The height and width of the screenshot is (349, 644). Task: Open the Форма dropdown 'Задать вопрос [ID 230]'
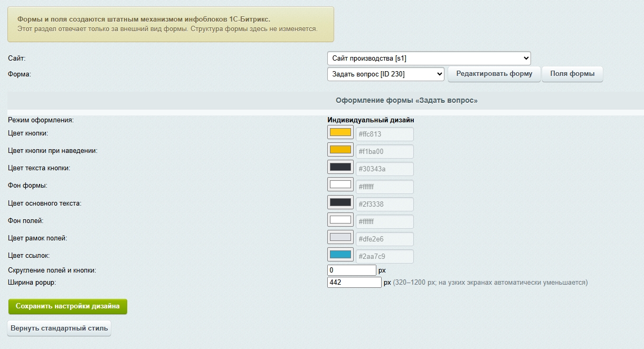386,74
